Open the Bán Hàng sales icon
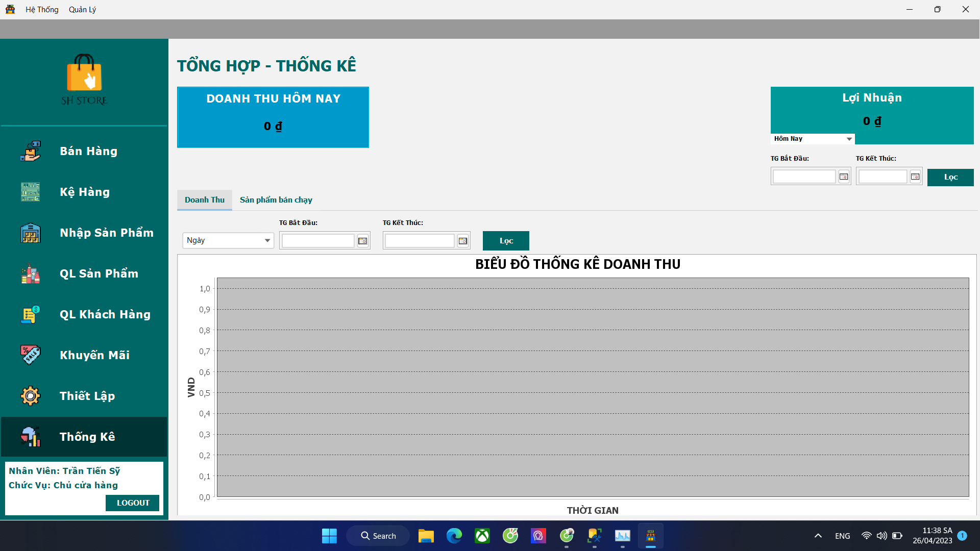Image resolution: width=980 pixels, height=551 pixels. click(x=31, y=151)
